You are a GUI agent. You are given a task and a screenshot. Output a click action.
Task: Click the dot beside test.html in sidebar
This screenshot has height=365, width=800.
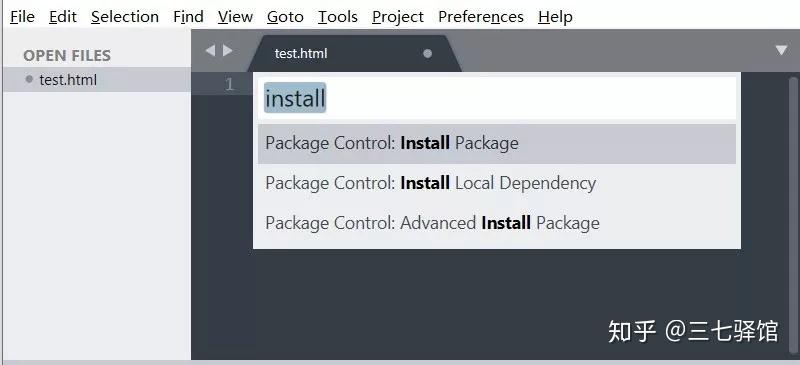click(x=29, y=80)
